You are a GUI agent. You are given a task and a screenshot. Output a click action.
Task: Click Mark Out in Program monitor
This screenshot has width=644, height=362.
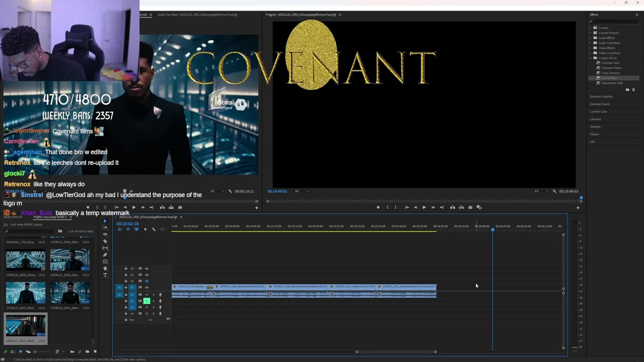(x=395, y=207)
